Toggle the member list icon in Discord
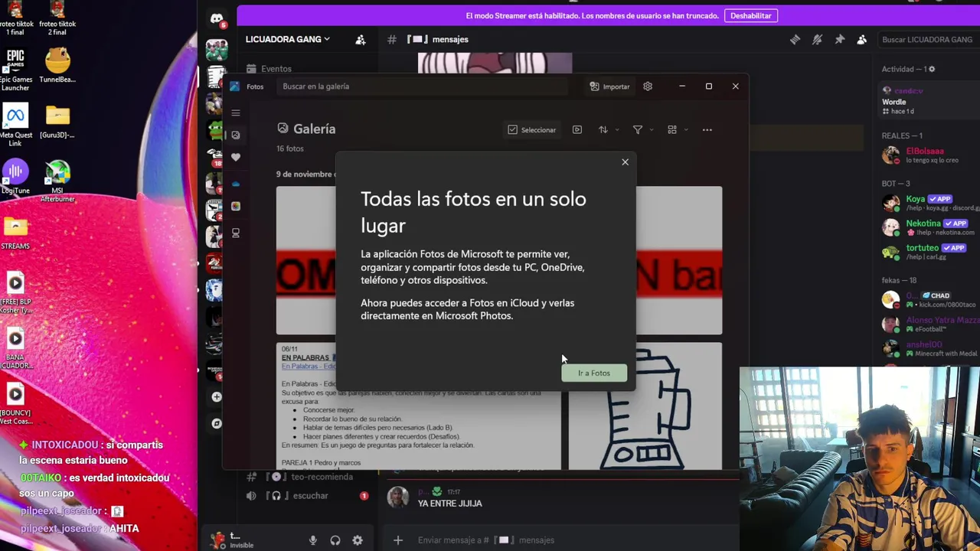The width and height of the screenshot is (980, 551). (x=862, y=40)
